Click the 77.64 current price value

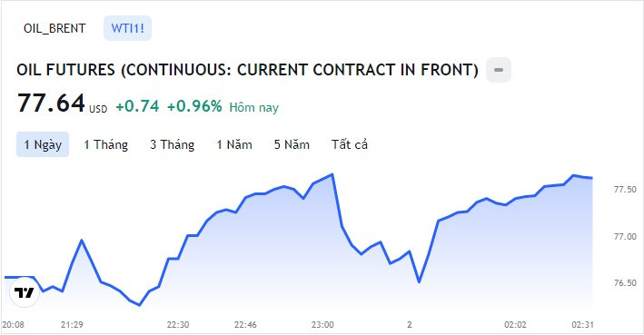point(51,103)
